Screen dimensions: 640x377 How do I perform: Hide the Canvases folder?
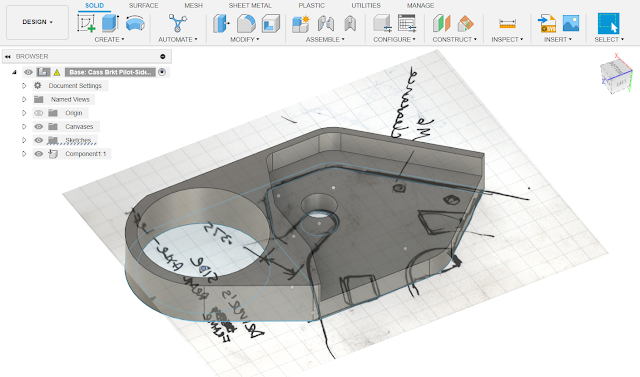coord(39,126)
